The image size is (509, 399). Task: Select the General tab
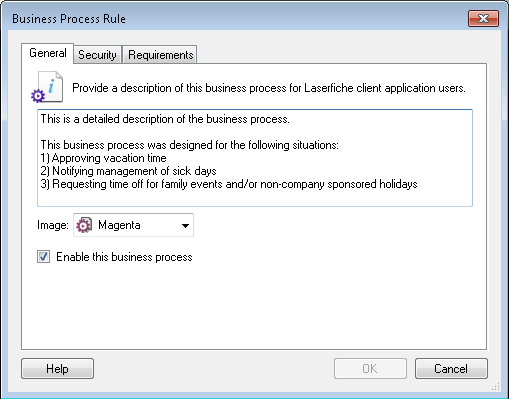47,53
